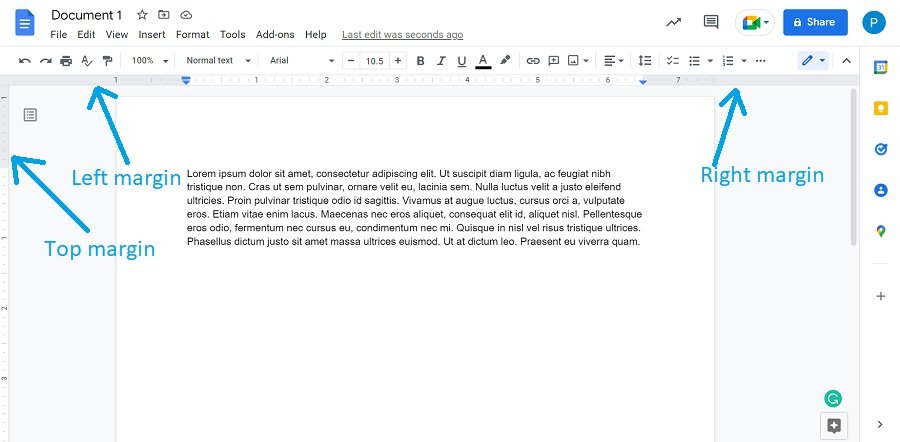This screenshot has height=442, width=900.
Task: Toggle bold formatting
Action: pyautogui.click(x=420, y=61)
